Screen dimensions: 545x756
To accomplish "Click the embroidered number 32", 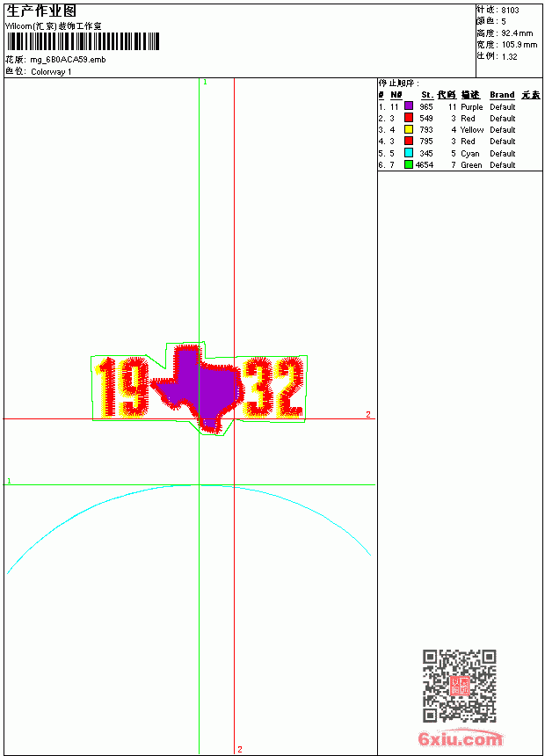I will [273, 387].
